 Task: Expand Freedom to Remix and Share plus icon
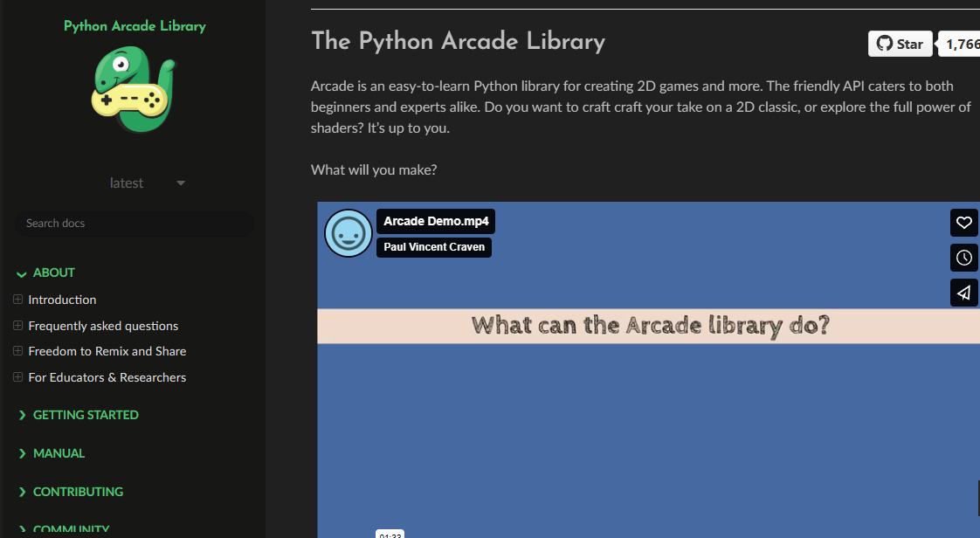[x=17, y=351]
